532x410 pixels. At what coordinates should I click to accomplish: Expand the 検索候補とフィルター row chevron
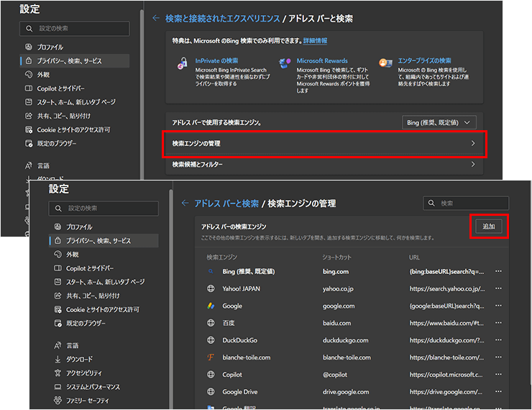[473, 164]
